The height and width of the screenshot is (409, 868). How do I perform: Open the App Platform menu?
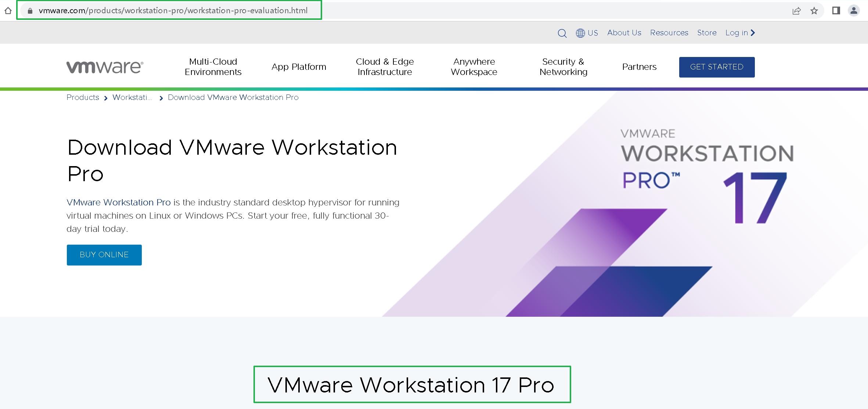(299, 67)
